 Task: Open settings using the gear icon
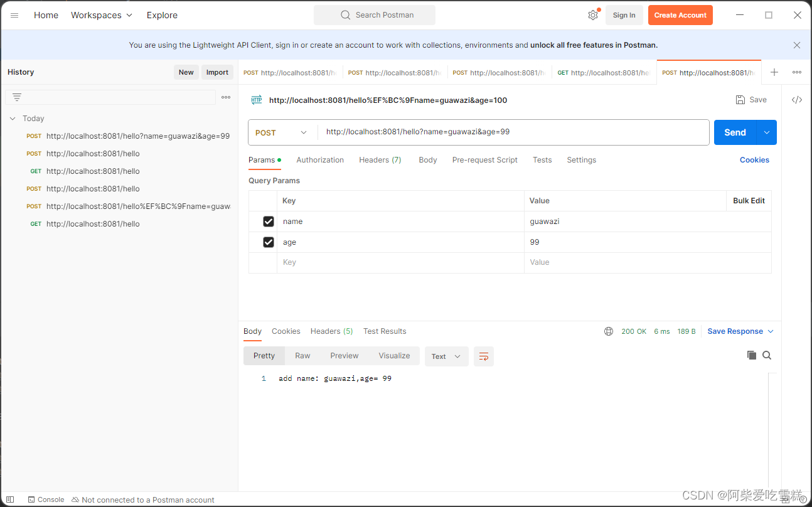coord(592,14)
